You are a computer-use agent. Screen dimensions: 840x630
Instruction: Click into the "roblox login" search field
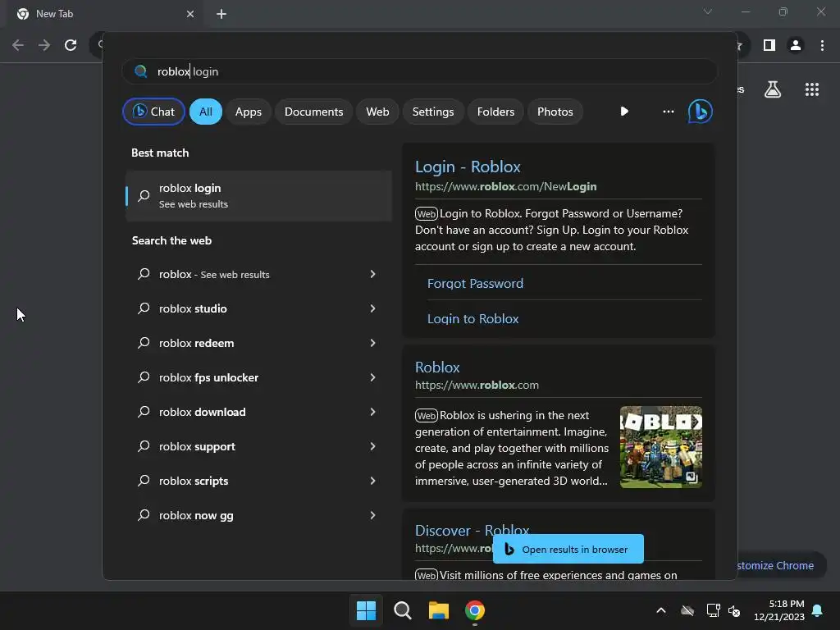pyautogui.click(x=419, y=71)
